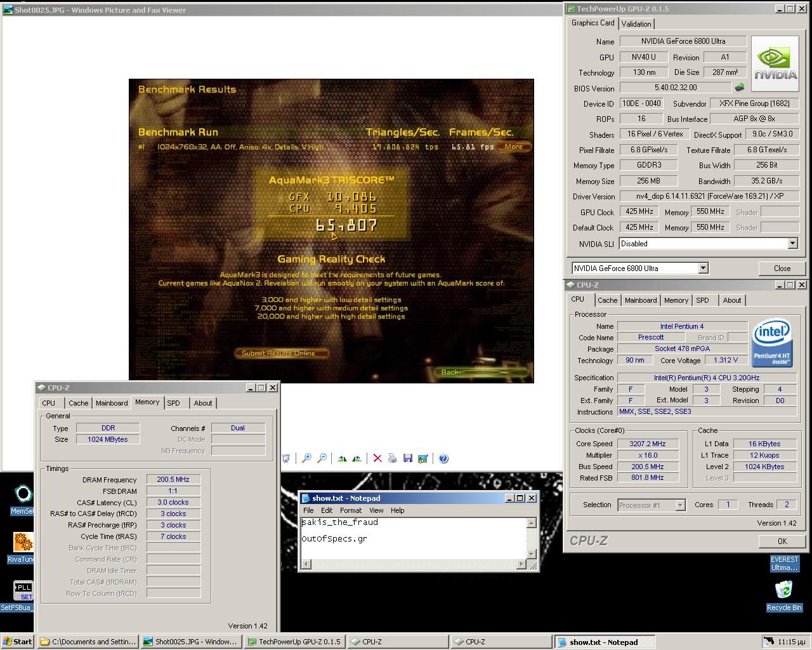Click GPU-Z BIOS Version 5.40.02.32.00 field

click(x=676, y=88)
